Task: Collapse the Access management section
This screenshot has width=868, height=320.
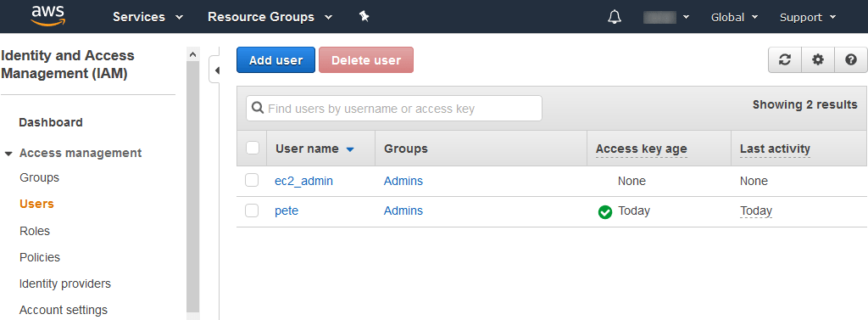Action: 8,154
